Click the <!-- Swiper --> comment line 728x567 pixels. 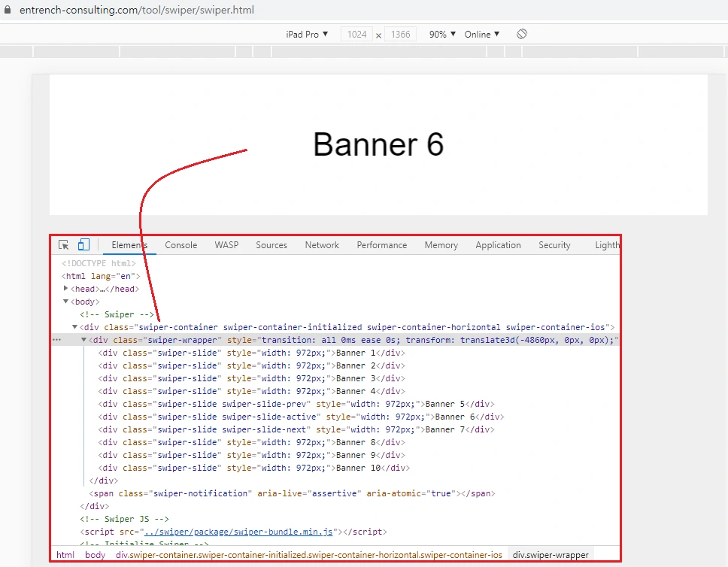click(x=117, y=314)
